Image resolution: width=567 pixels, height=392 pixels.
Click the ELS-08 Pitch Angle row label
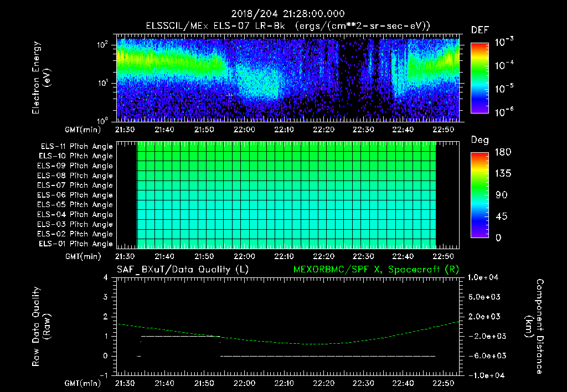click(x=75, y=176)
